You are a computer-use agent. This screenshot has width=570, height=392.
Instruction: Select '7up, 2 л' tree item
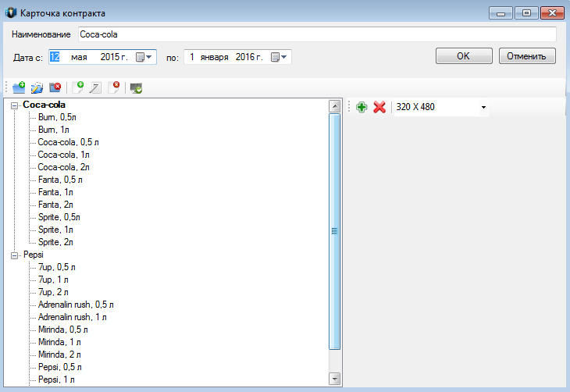[x=53, y=292]
